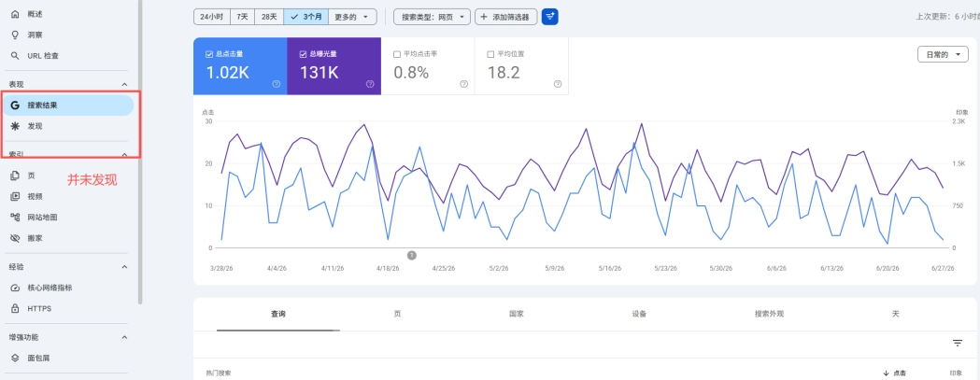The height and width of the screenshot is (380, 980).
Task: Switch to the 查询 tab
Action: [x=278, y=315]
